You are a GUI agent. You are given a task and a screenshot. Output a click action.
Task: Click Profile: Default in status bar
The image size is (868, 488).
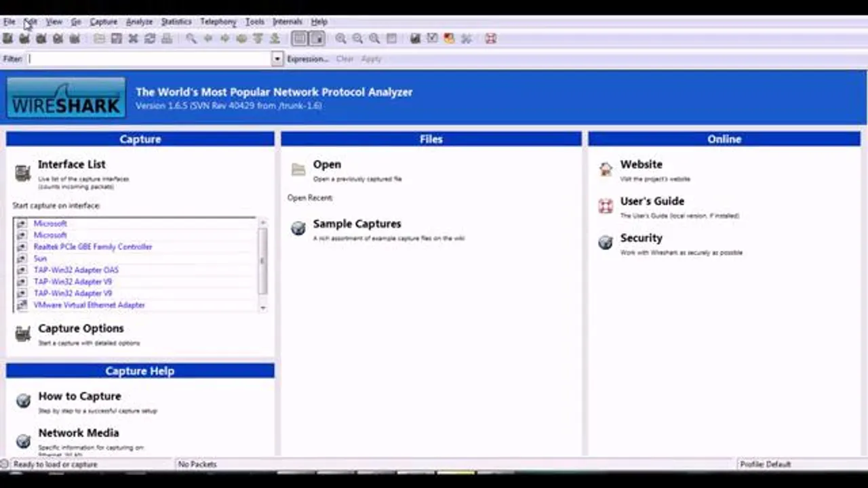tap(766, 464)
